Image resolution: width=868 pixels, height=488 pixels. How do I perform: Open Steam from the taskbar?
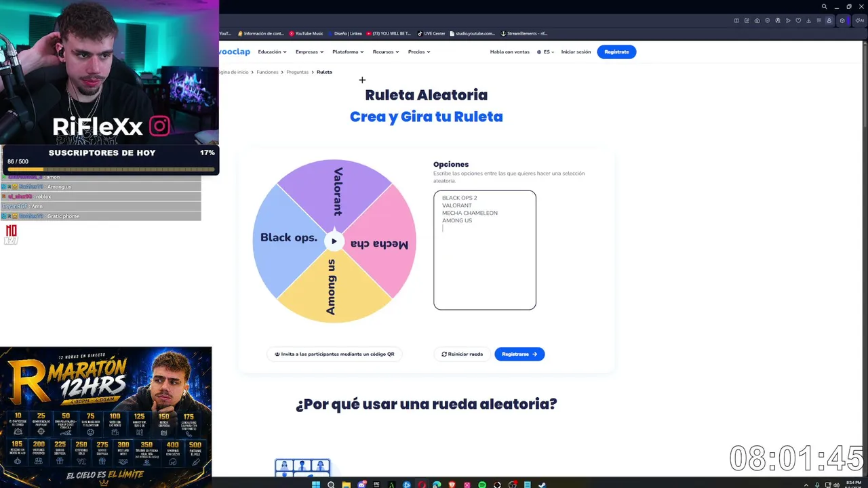click(542, 485)
